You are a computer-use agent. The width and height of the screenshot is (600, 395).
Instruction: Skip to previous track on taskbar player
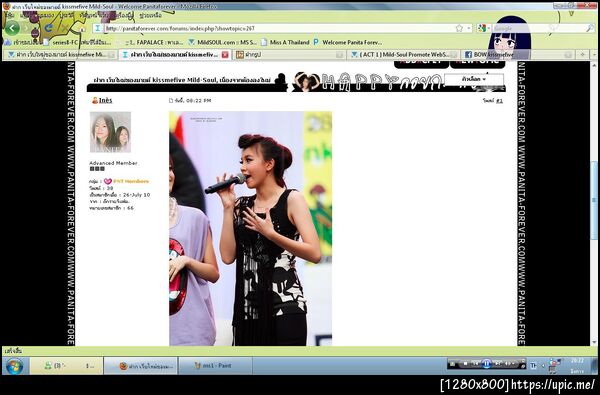click(476, 364)
